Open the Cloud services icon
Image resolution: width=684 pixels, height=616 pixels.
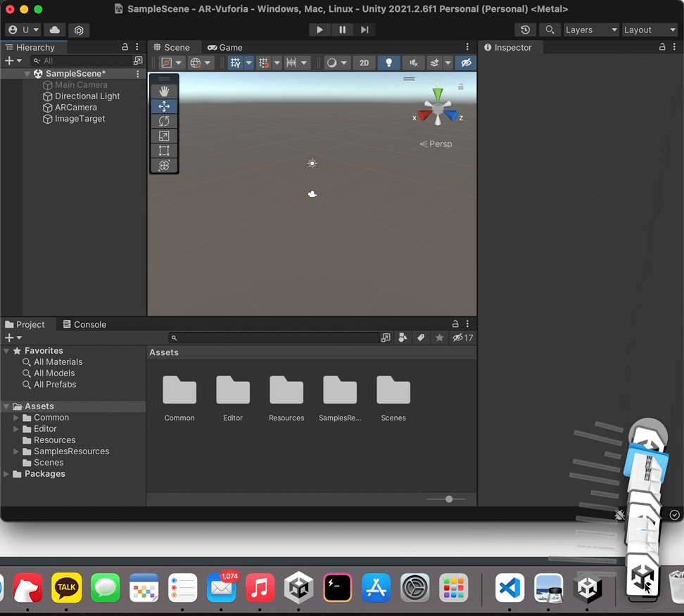point(54,30)
